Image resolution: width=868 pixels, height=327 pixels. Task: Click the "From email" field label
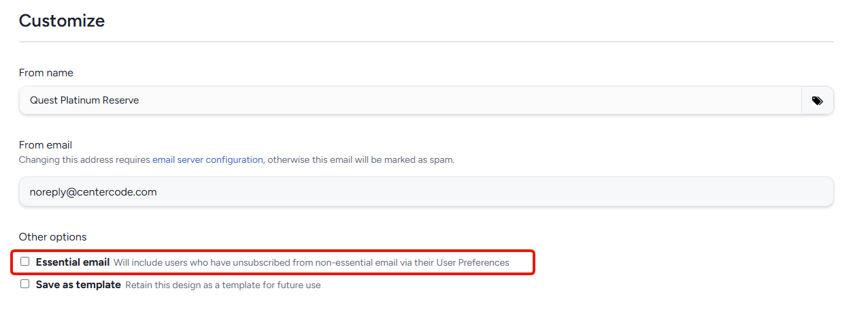coord(46,145)
